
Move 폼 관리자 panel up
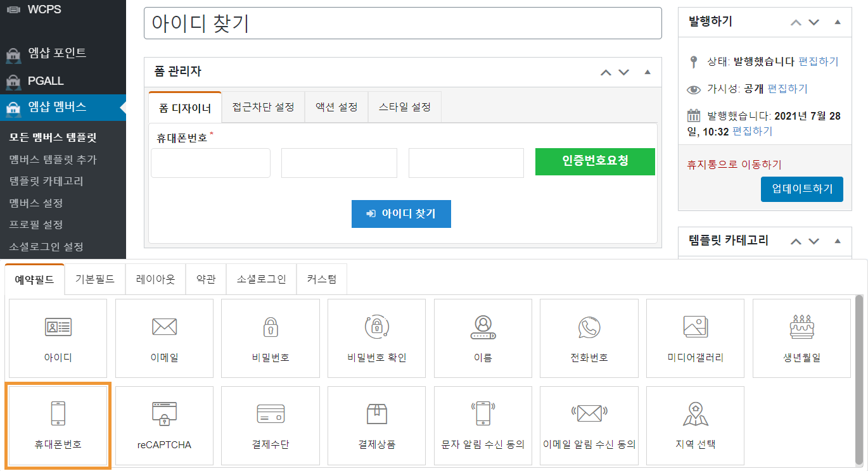pyautogui.click(x=606, y=72)
